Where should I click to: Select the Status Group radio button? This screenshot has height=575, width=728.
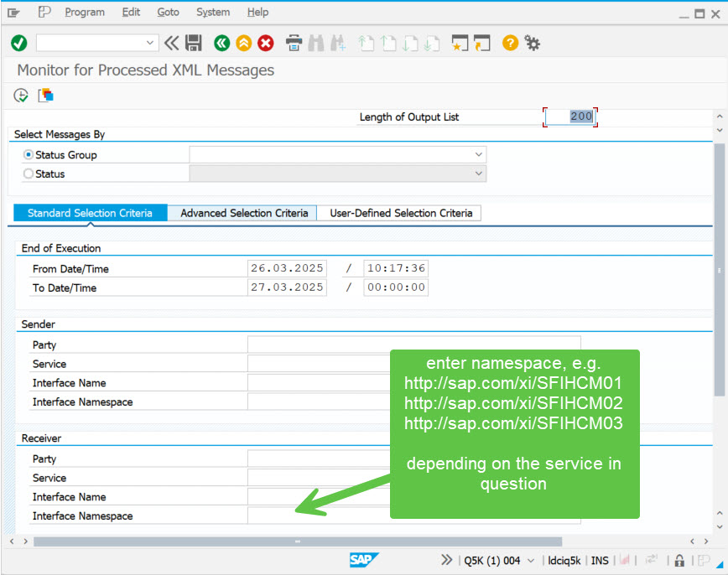click(29, 154)
